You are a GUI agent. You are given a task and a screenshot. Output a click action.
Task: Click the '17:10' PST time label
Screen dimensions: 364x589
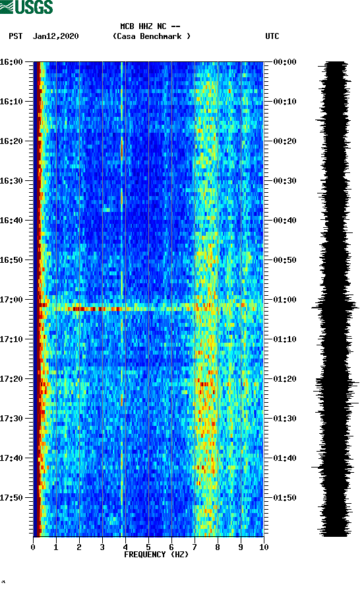(11, 339)
